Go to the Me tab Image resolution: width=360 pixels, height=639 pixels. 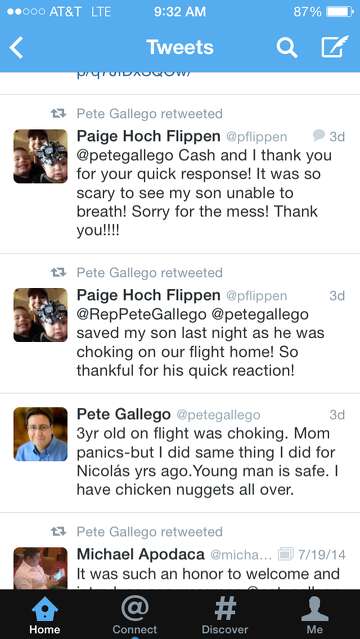[314, 614]
